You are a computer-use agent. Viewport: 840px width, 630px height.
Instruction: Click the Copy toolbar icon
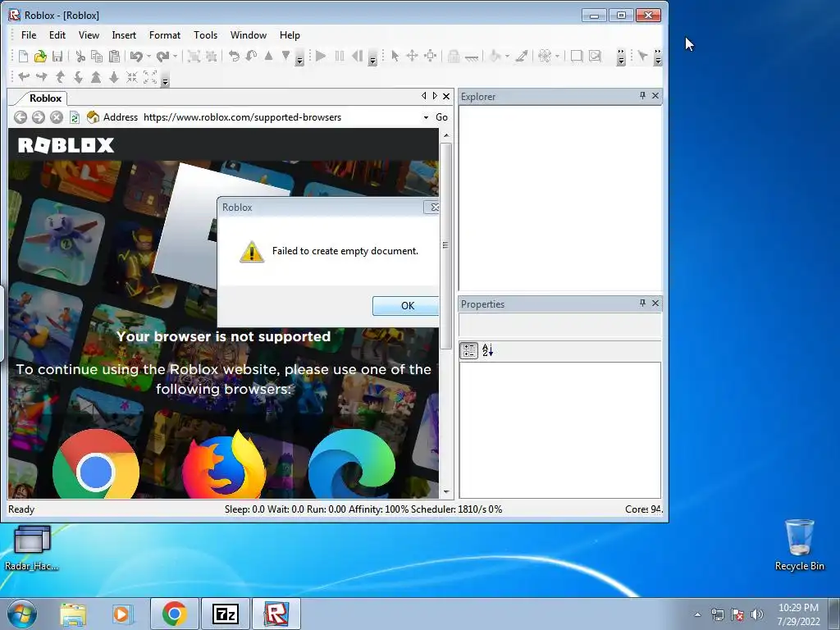click(97, 57)
